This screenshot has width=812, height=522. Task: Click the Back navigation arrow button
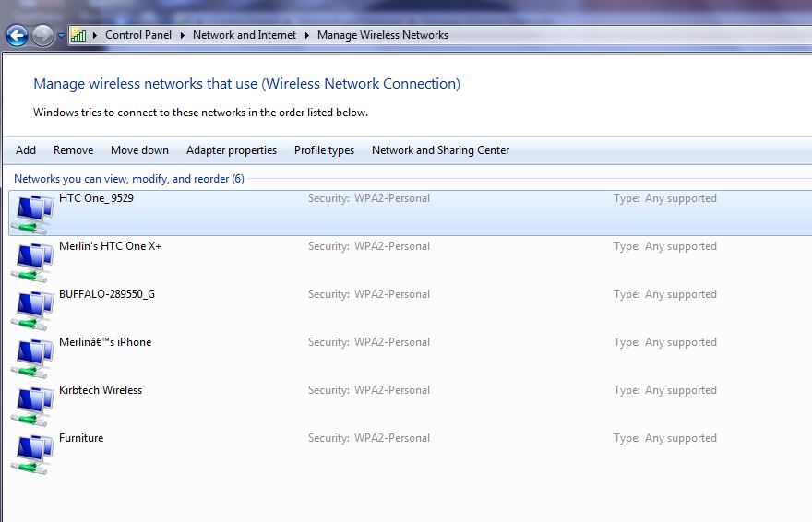coord(17,36)
